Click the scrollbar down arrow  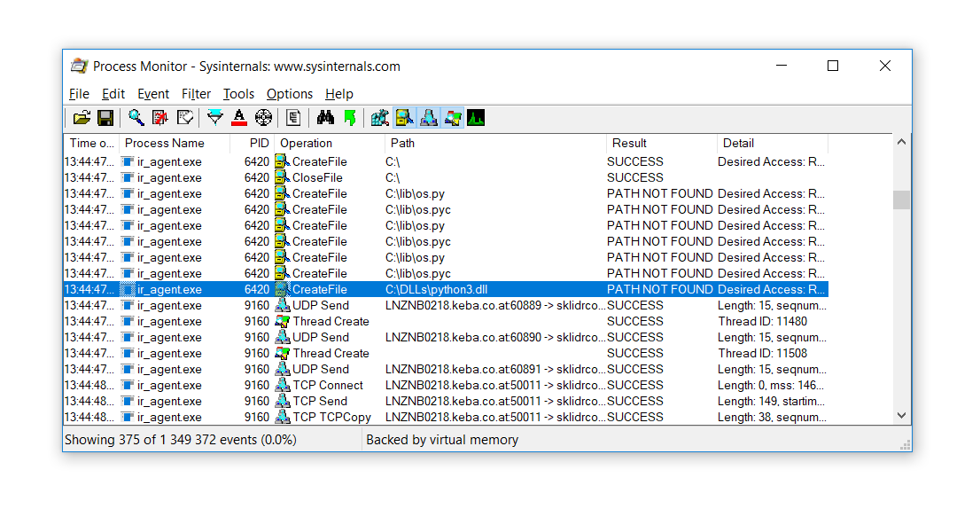coord(901,415)
